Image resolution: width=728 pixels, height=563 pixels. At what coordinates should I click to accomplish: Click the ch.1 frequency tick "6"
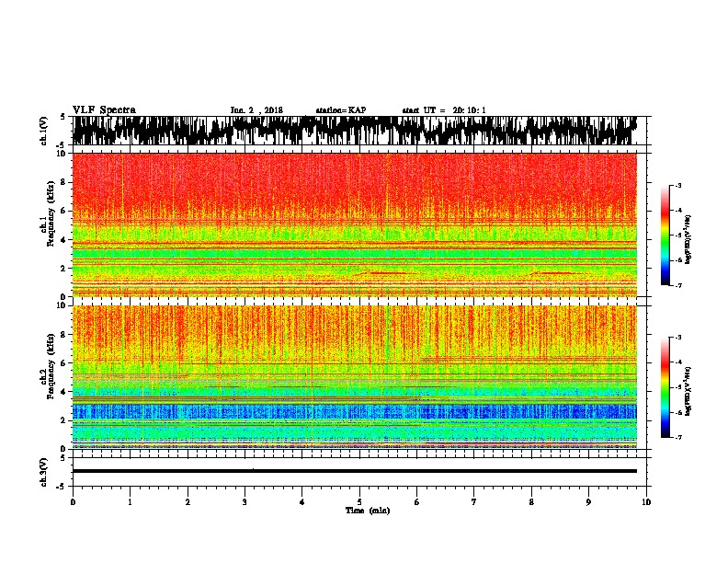click(63, 211)
